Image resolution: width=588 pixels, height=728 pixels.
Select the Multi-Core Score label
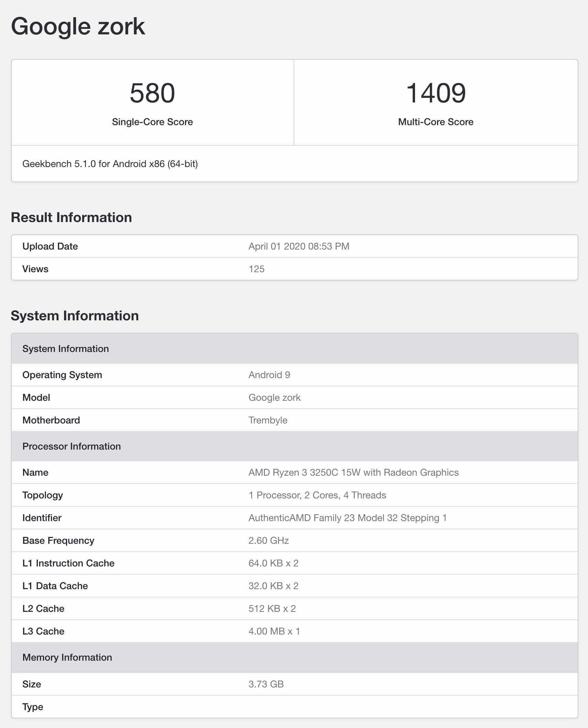point(436,122)
